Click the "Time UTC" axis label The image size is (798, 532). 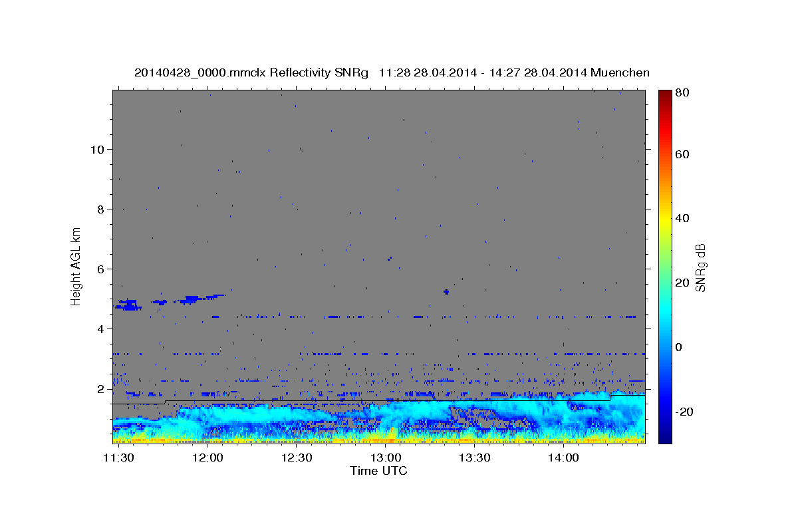(378, 471)
